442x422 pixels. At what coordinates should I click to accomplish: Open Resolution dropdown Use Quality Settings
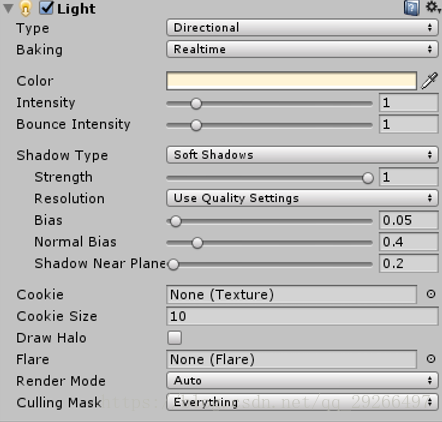302,198
